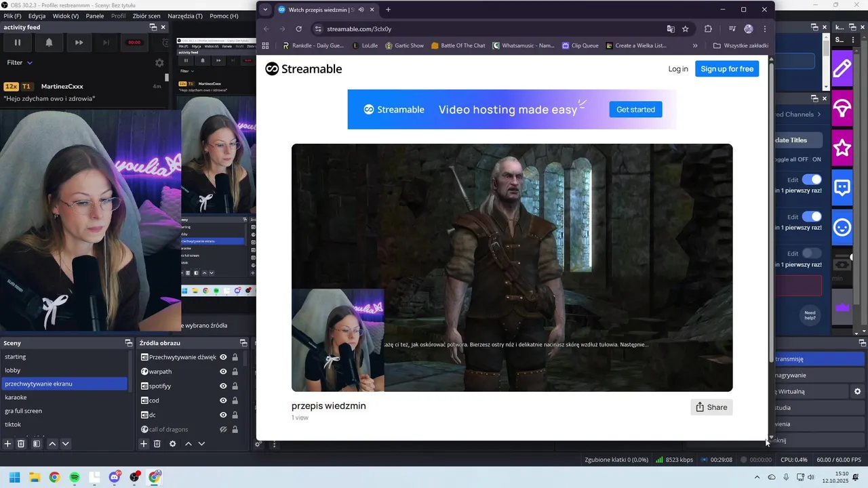Hide the spotifyy source
The width and height of the screenshot is (868, 488).
click(x=223, y=386)
